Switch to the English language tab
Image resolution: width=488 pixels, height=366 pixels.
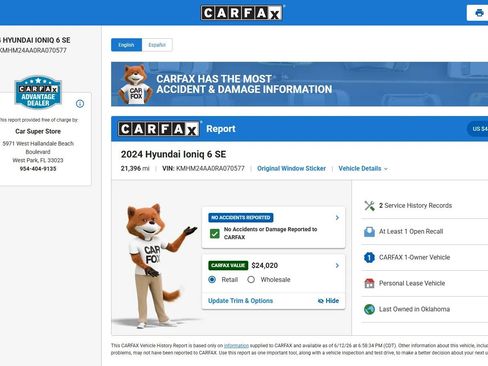(x=126, y=45)
